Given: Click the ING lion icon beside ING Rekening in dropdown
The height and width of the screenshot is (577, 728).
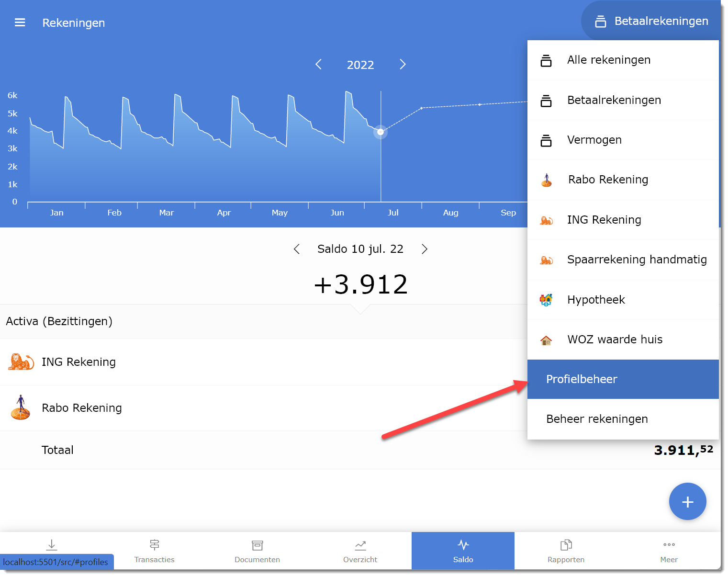Looking at the screenshot, I should (x=546, y=220).
